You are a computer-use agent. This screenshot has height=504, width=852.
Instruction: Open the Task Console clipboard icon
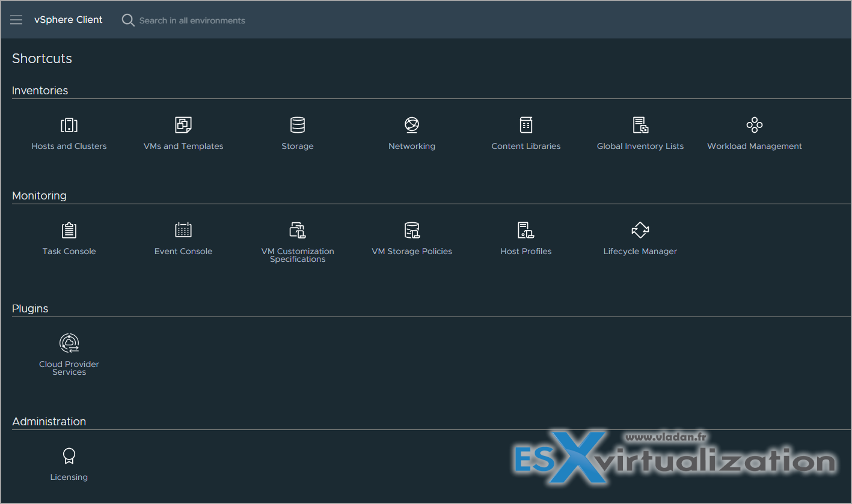pos(69,230)
